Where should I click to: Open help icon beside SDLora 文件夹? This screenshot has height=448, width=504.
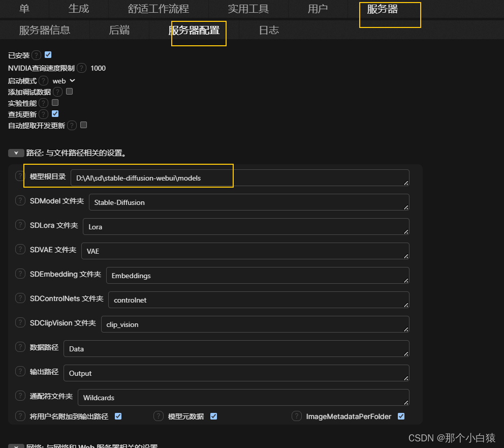click(20, 225)
